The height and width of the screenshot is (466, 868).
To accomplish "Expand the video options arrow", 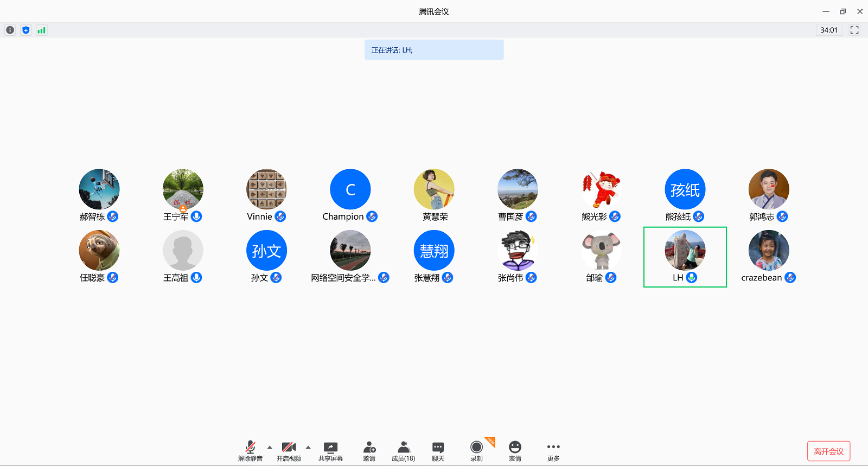I will coord(308,448).
